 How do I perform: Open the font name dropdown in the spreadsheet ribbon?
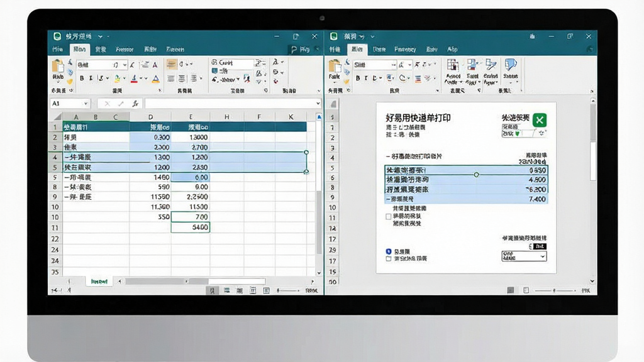125,65
